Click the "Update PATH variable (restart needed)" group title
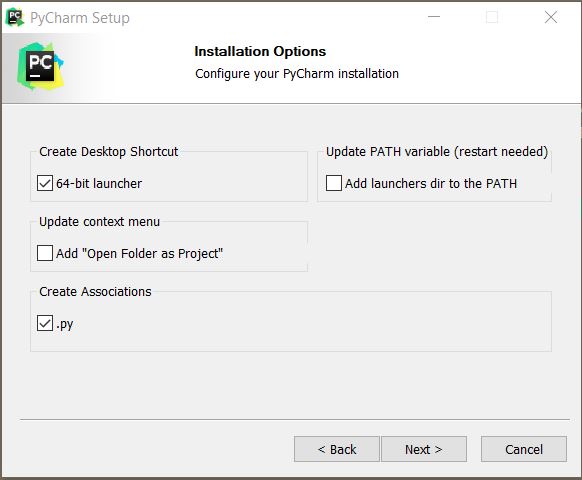Viewport: 582px width, 480px height. (437, 151)
